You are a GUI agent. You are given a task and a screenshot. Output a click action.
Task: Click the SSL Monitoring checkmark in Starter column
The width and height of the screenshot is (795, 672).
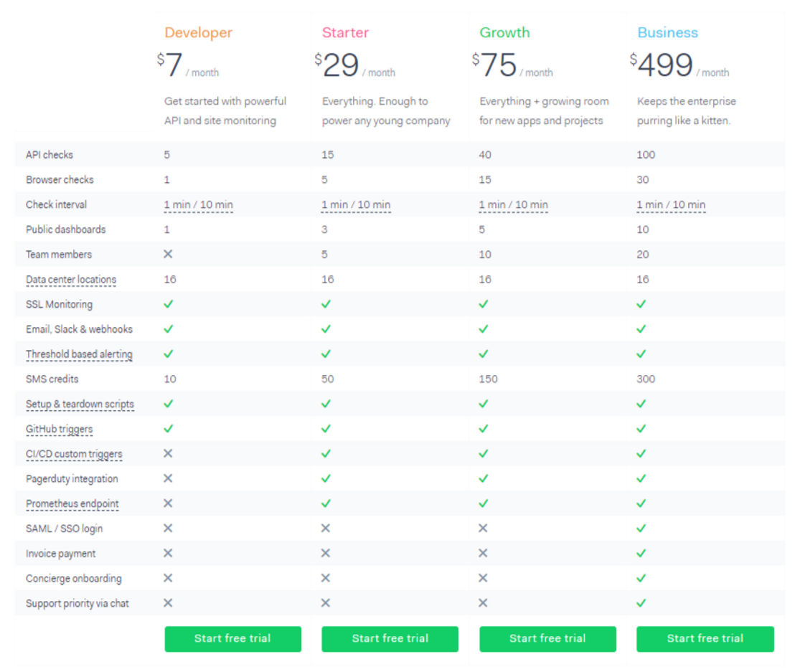(326, 304)
